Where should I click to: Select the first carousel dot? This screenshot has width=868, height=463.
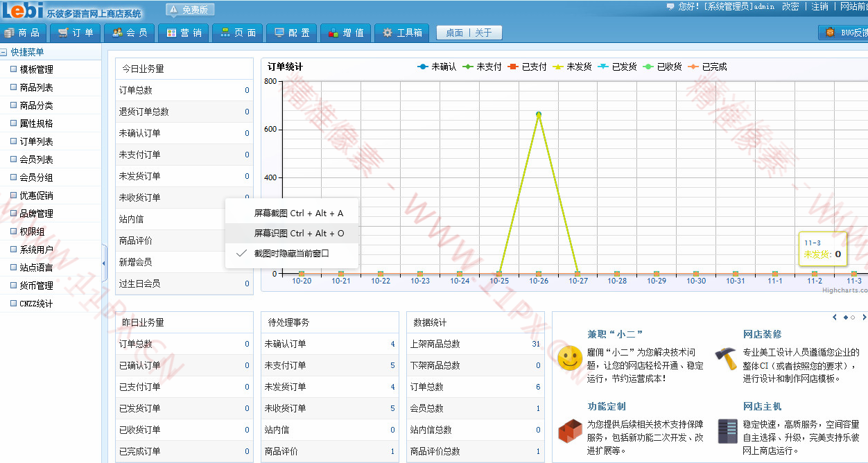(845, 317)
